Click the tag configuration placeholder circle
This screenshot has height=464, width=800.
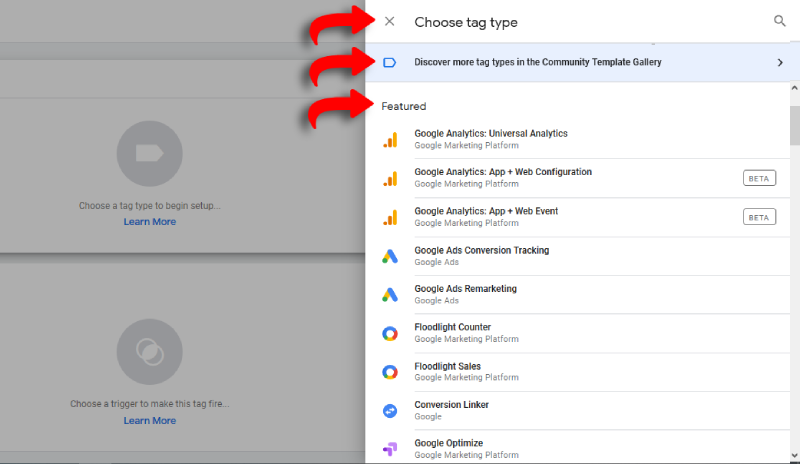click(150, 153)
